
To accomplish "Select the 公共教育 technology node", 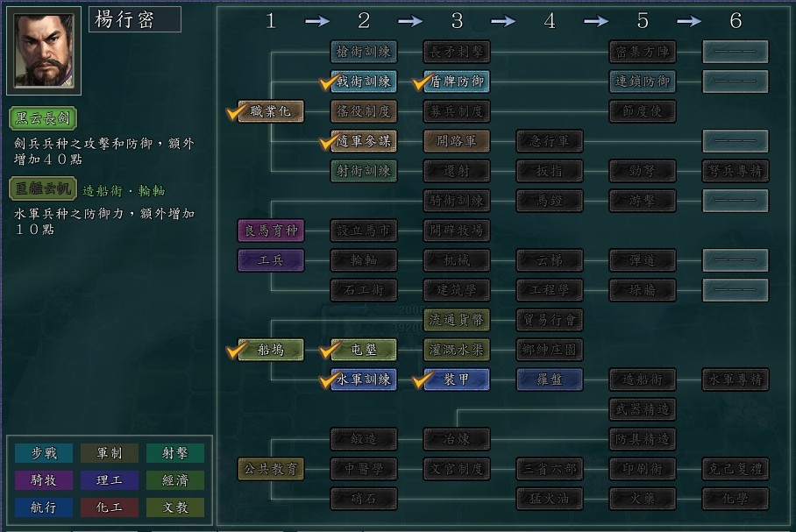I will pos(271,469).
